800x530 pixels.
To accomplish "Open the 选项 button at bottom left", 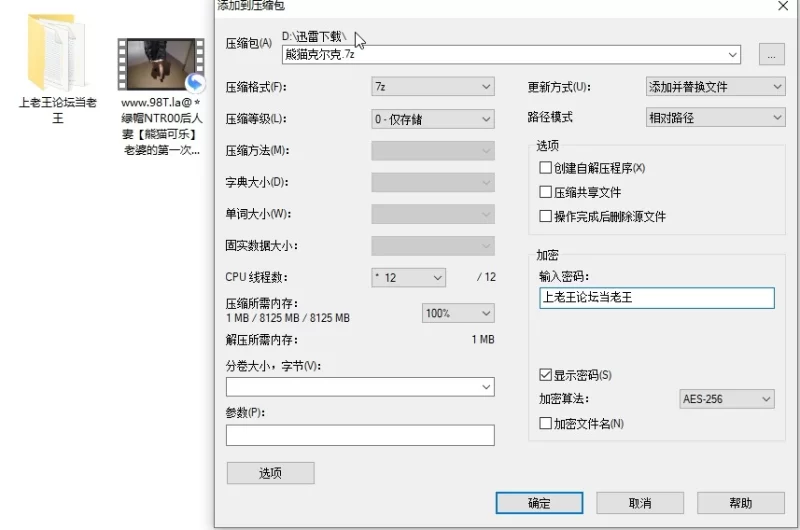I will tap(270, 473).
